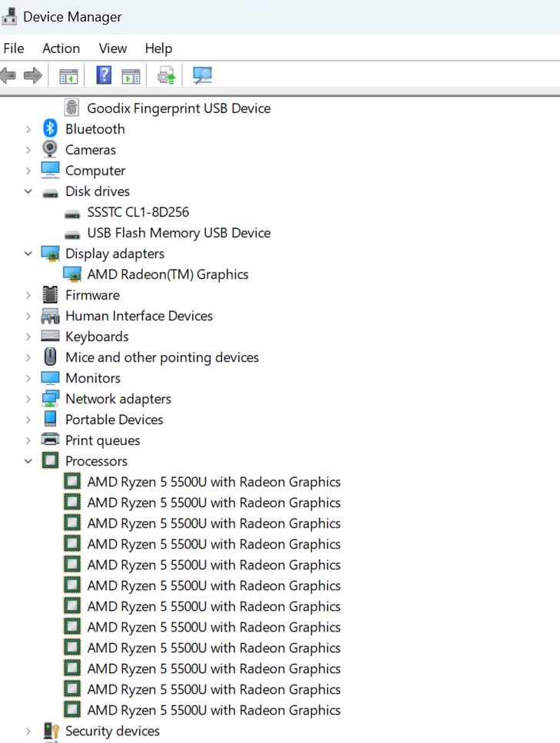This screenshot has width=560, height=743.
Task: Click the Back arrow toolbar button
Action: [8, 75]
